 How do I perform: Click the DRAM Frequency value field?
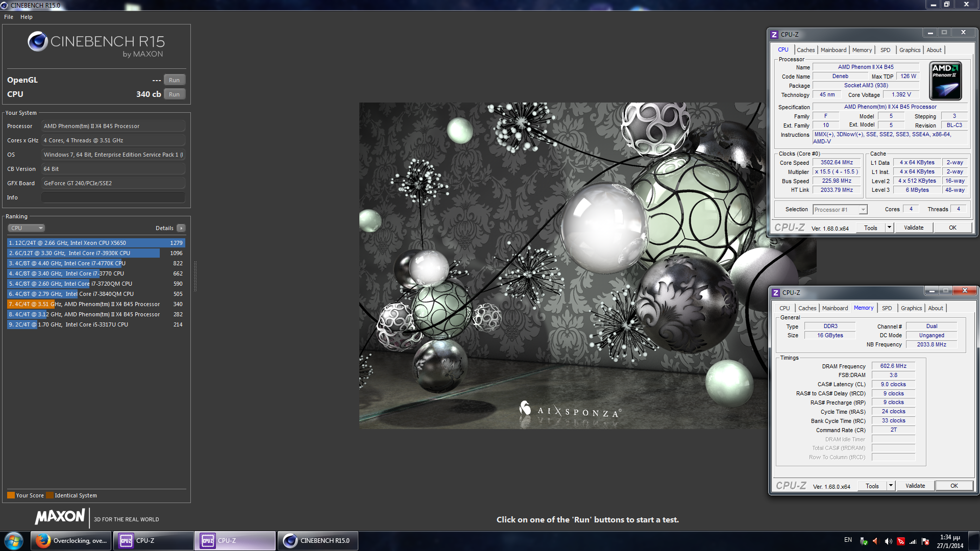pos(893,366)
